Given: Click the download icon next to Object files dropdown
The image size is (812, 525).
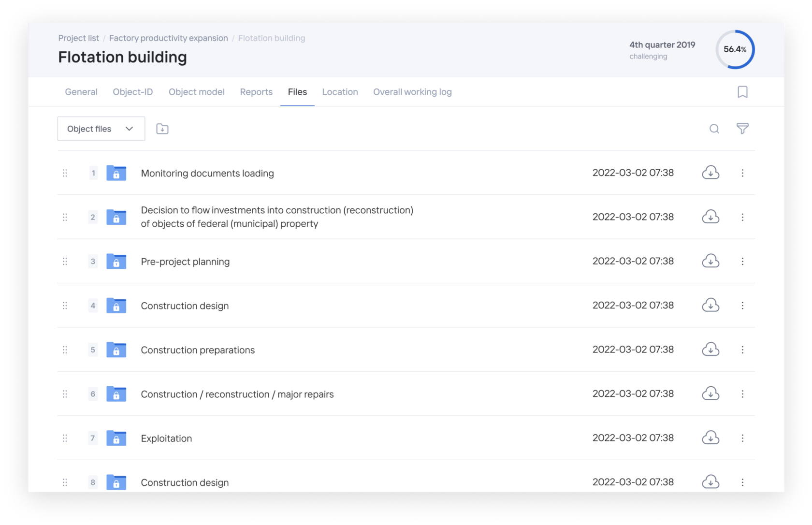Looking at the screenshot, I should click(x=162, y=129).
